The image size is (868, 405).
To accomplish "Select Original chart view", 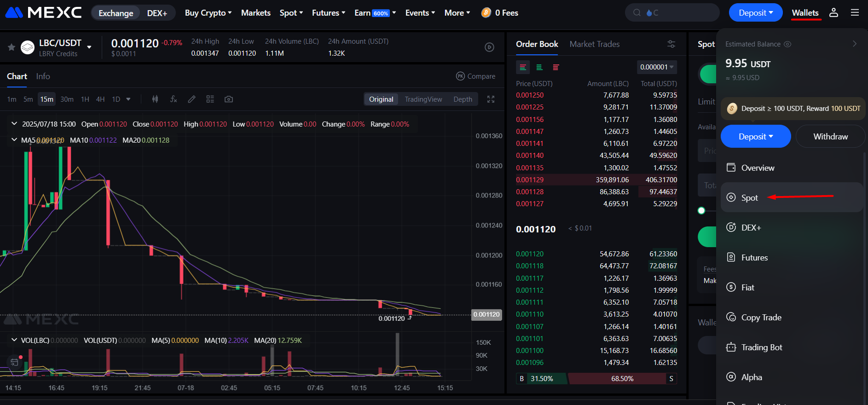I will click(381, 99).
